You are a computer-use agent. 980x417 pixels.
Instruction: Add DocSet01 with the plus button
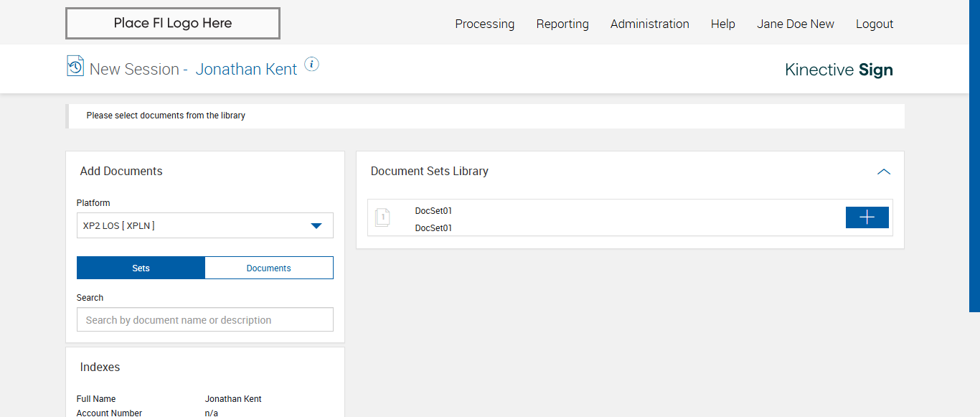coord(867,217)
